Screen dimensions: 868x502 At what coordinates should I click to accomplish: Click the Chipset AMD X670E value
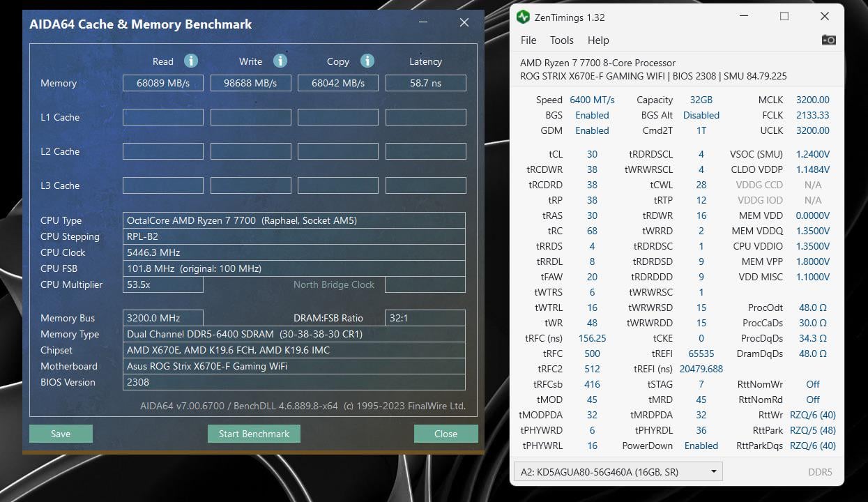click(294, 350)
